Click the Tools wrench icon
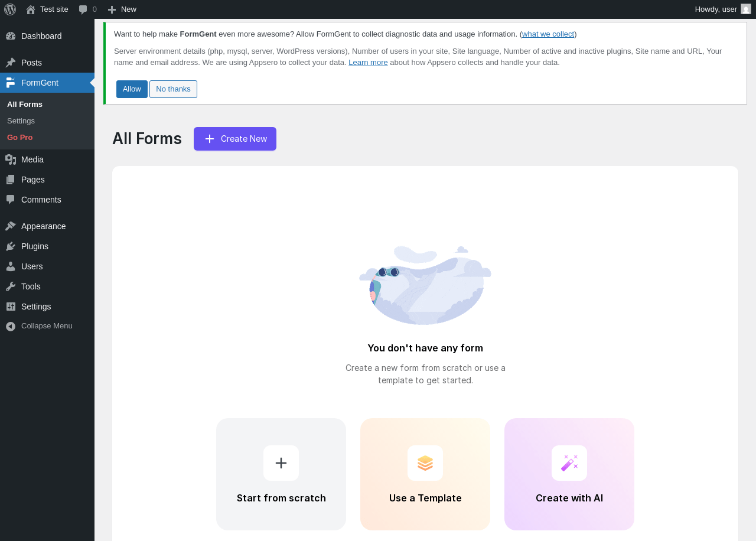The image size is (756, 541). [11, 286]
